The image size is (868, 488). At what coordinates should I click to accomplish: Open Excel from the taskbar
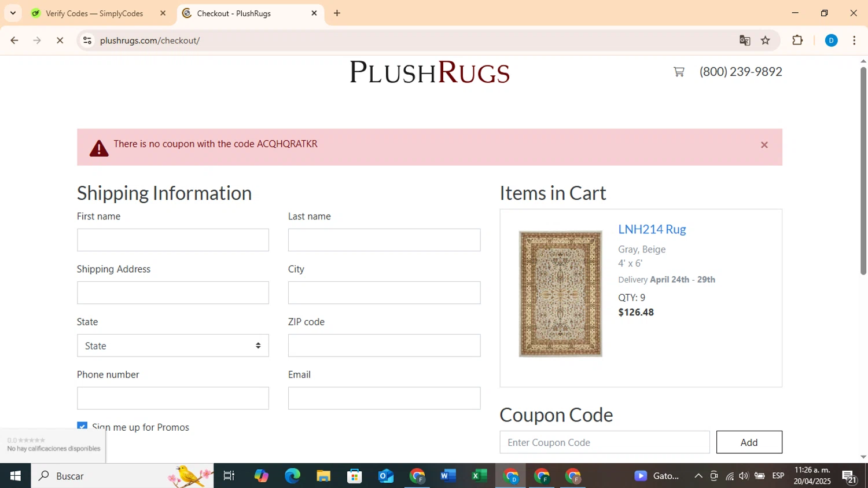pyautogui.click(x=479, y=476)
